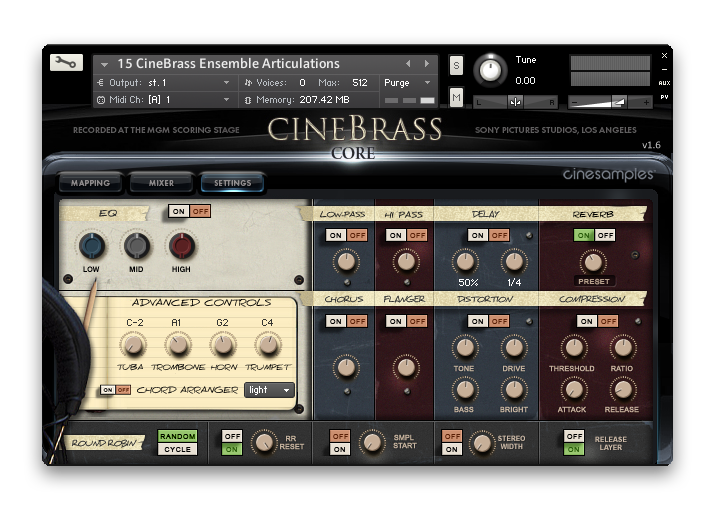Turn the Flanger ON
The width and height of the screenshot is (717, 514).
(x=396, y=321)
